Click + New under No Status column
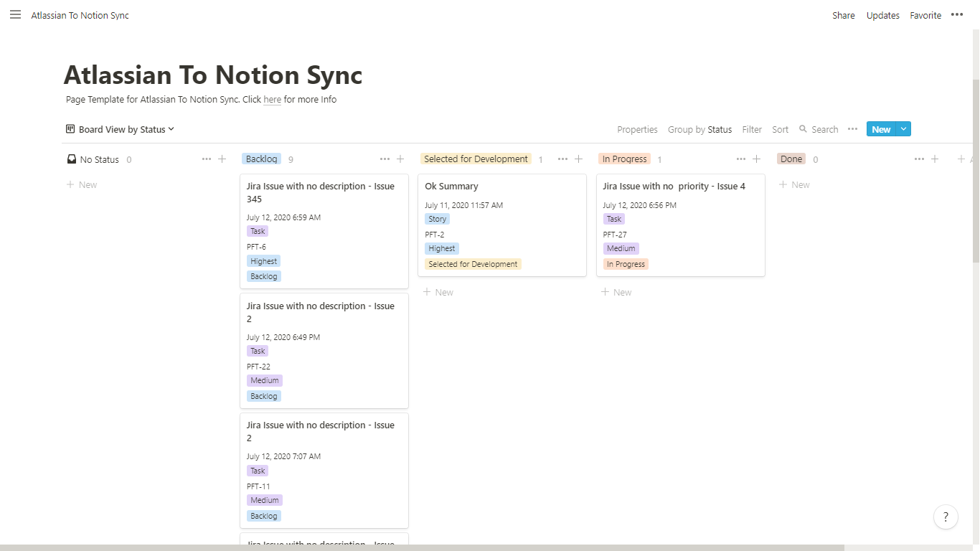 pyautogui.click(x=82, y=184)
